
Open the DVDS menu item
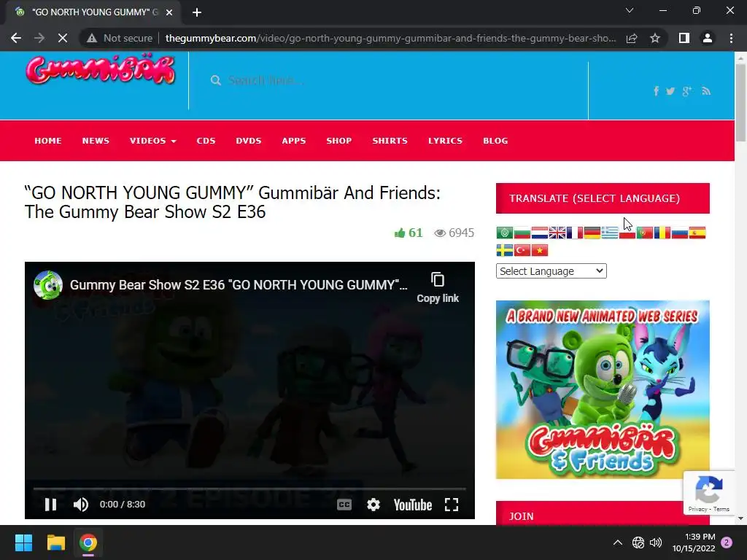tap(249, 141)
